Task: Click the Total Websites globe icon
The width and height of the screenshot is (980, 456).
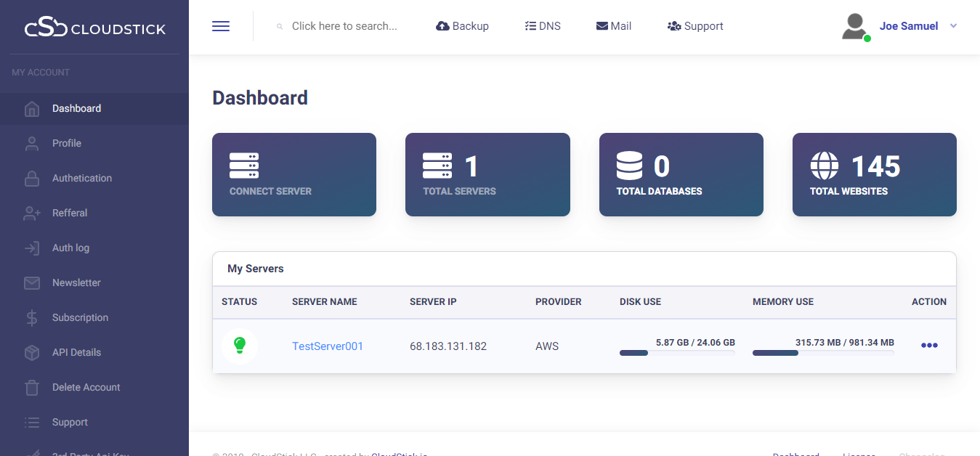Action: pos(824,166)
